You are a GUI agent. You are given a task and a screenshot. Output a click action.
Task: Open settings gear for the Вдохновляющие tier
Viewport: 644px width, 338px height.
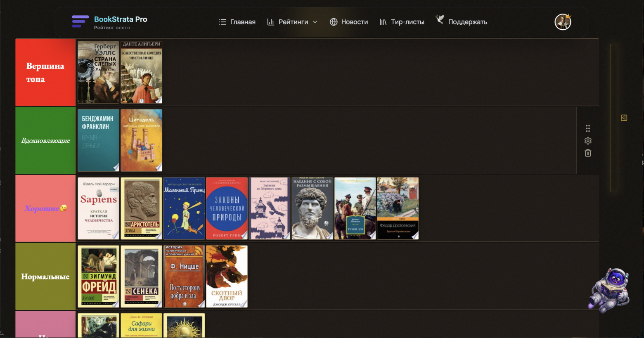click(x=588, y=141)
